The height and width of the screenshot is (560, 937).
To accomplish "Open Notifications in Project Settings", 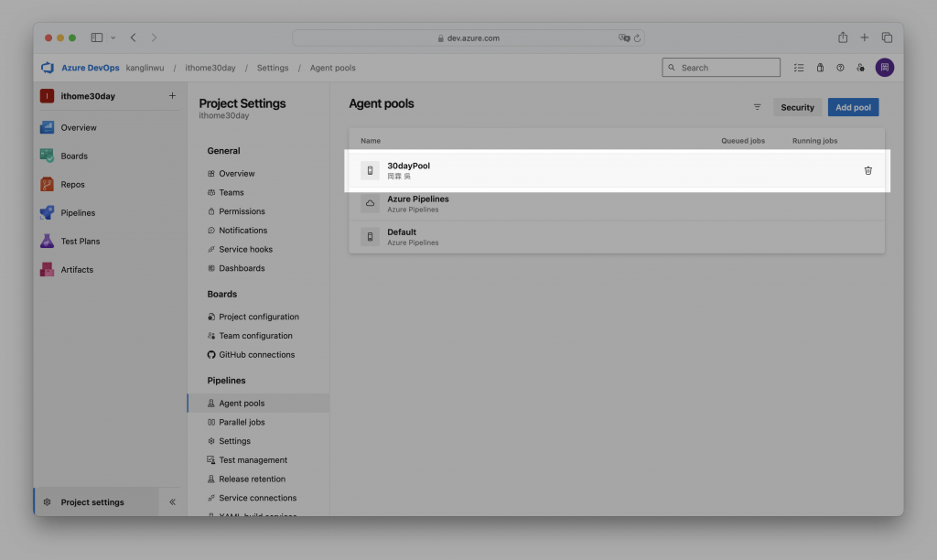I will [242, 230].
